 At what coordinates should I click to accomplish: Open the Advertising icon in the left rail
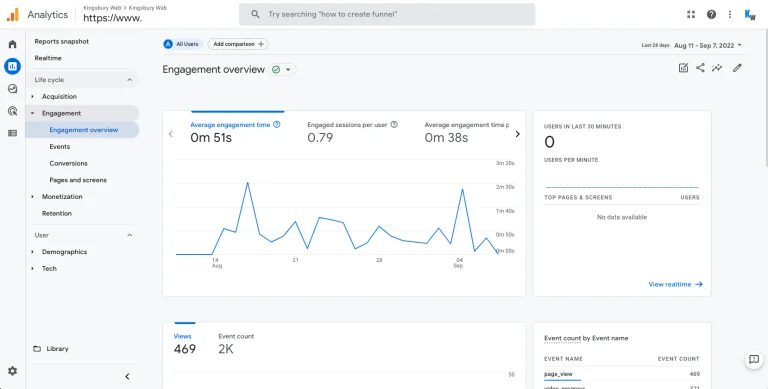coord(12,111)
